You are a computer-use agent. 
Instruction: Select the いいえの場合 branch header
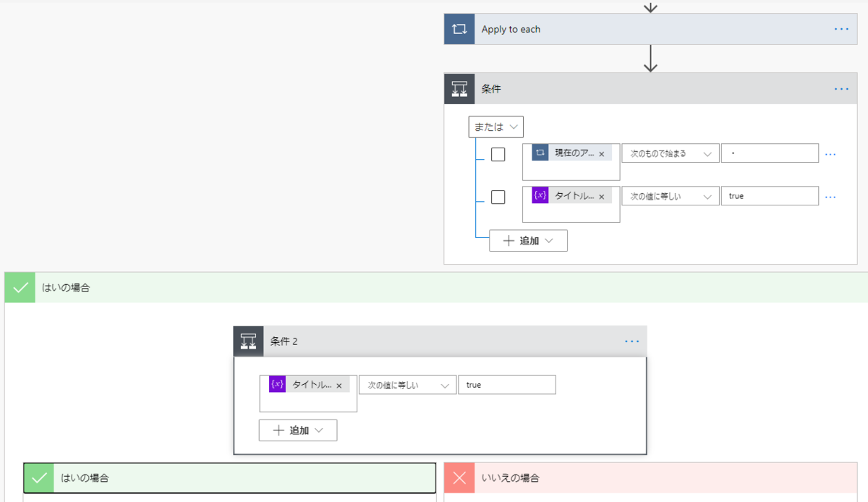(650, 478)
